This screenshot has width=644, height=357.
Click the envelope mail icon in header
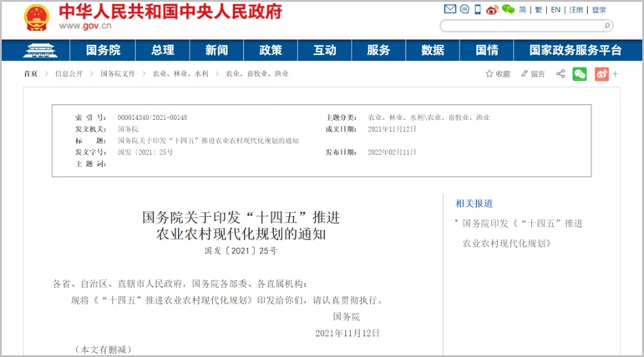pyautogui.click(x=450, y=10)
